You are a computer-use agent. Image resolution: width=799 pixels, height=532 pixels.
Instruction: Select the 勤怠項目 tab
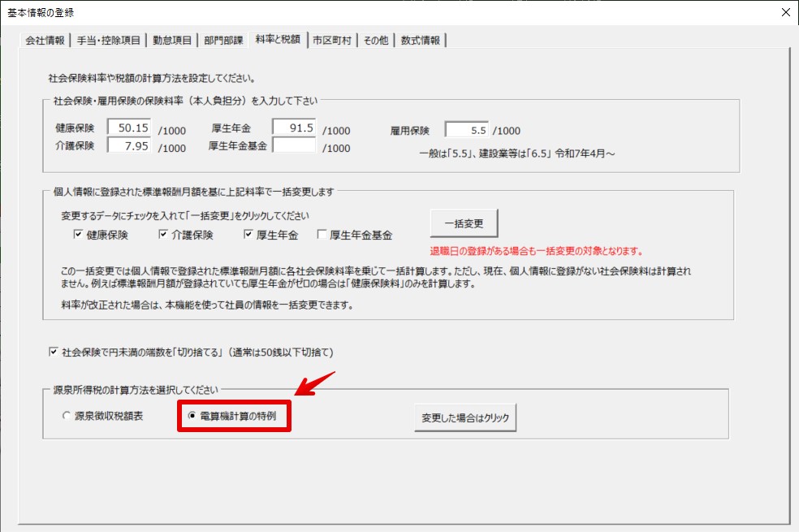pos(171,41)
